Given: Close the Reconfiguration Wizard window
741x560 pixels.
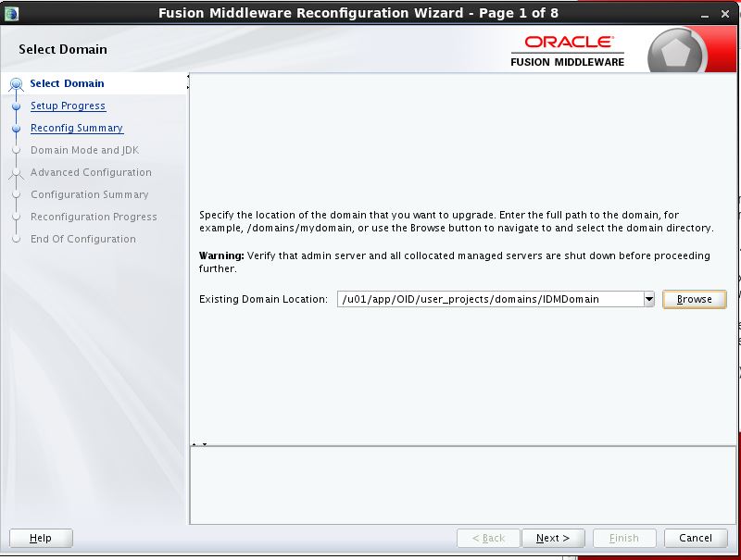Looking at the screenshot, I should point(725,14).
